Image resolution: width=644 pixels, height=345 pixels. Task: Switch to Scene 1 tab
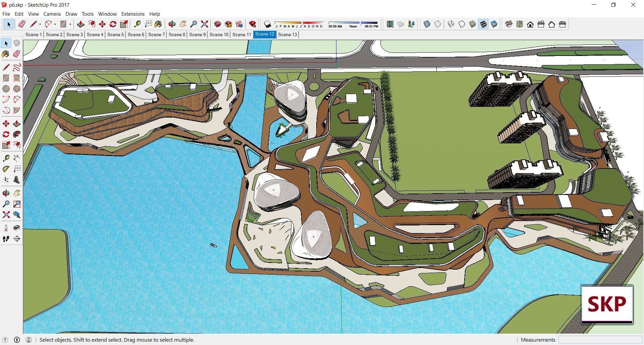[34, 34]
